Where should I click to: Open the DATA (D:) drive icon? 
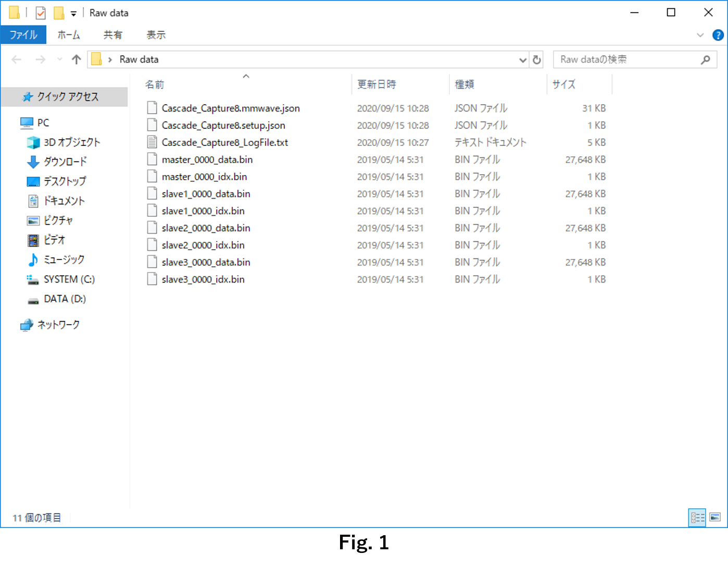[33, 300]
